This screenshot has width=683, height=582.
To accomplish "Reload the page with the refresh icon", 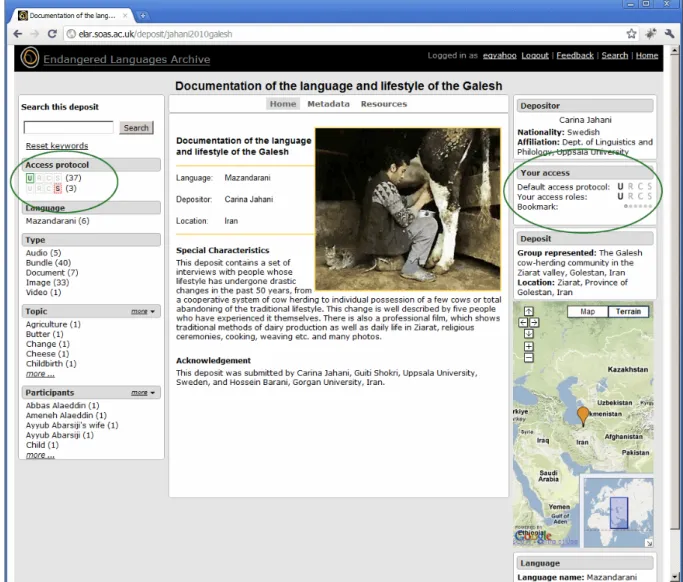I will click(52, 34).
